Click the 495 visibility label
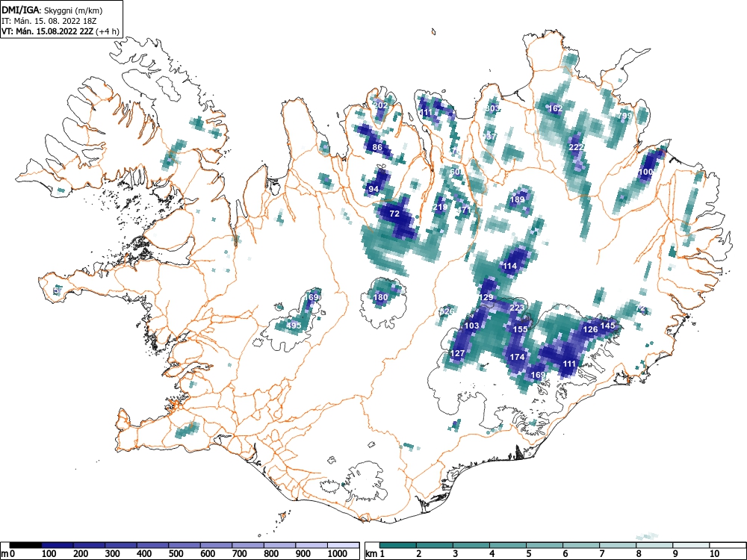The height and width of the screenshot is (560, 747). tap(294, 326)
